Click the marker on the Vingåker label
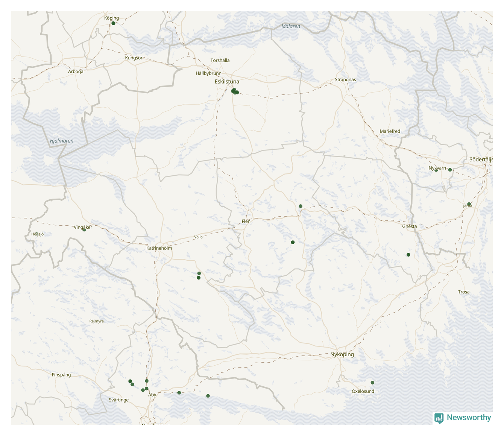 pos(84,229)
